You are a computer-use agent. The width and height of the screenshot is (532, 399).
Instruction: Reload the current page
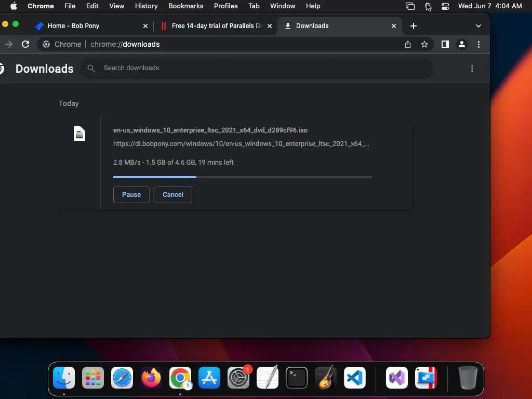click(25, 44)
